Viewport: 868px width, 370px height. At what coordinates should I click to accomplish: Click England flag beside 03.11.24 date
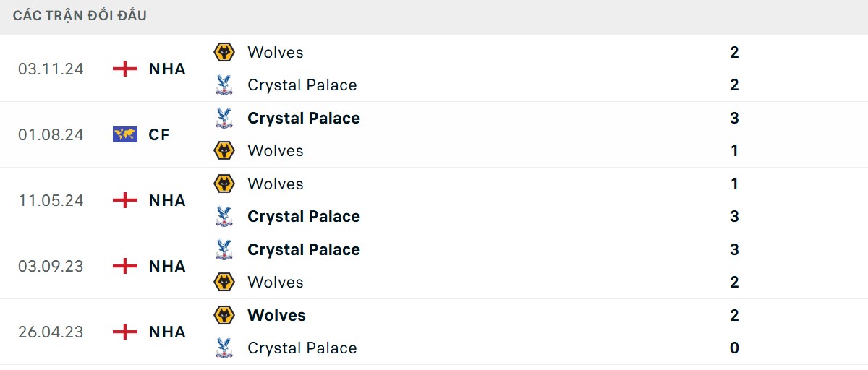125,69
